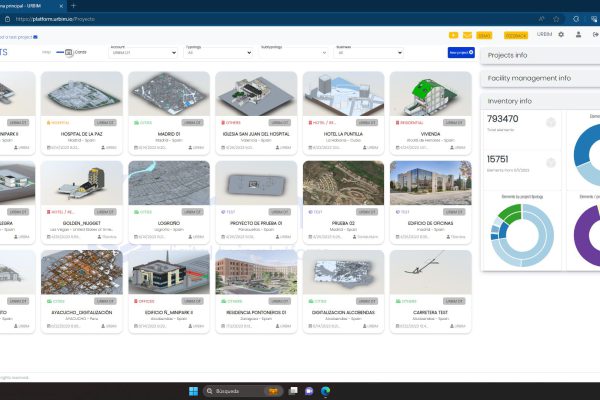This screenshot has height=400, width=600.
Task: Click account badge on Hospital de la Paz card
Action: coord(105,123)
